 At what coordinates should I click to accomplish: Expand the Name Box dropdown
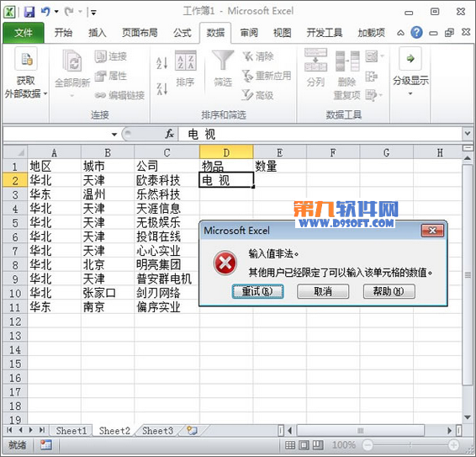pos(114,134)
